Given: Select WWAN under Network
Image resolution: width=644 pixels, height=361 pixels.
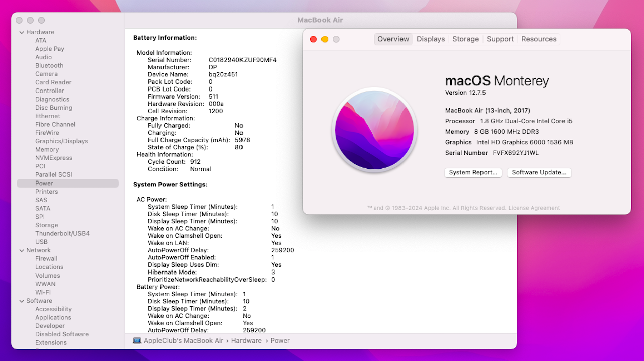Looking at the screenshot, I should pos(45,284).
